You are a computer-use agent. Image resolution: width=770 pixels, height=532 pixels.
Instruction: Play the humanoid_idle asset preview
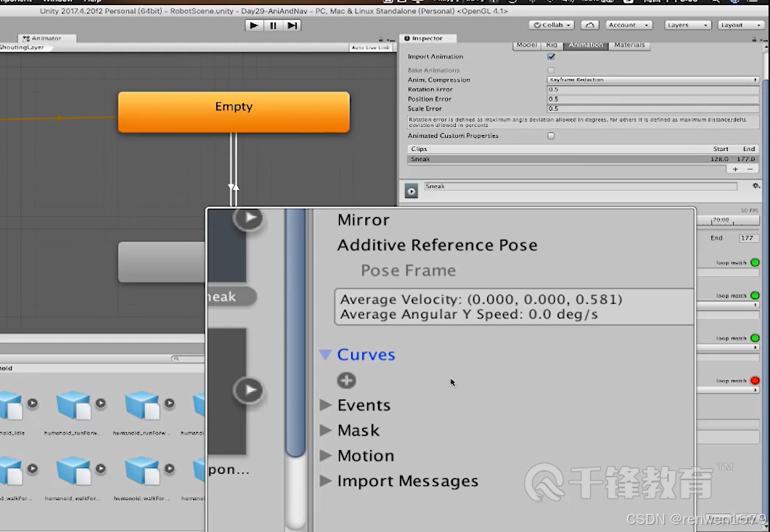[33, 403]
